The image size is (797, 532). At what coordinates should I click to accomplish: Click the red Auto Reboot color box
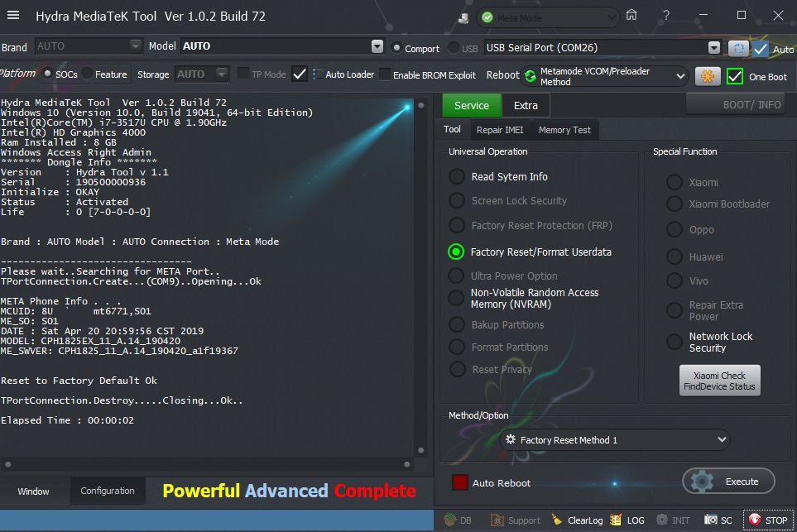(460, 482)
